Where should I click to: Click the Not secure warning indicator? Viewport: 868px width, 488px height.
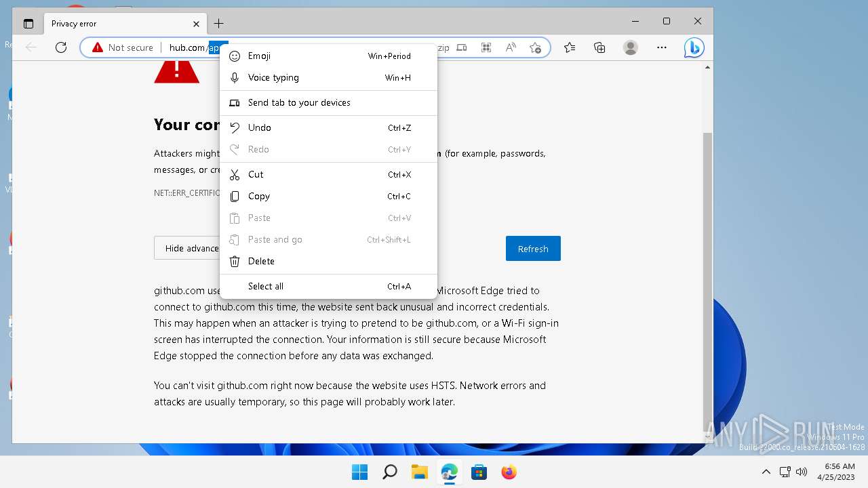click(x=123, y=47)
